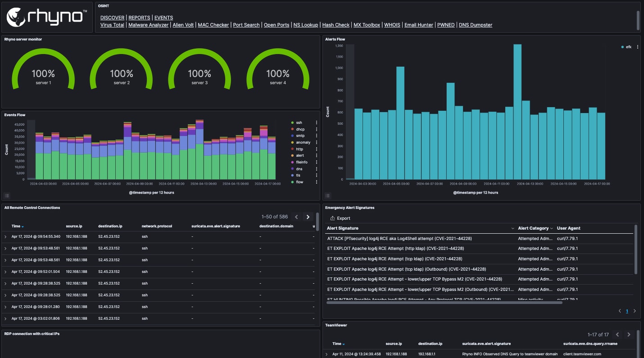Open PWNED link

coord(446,25)
